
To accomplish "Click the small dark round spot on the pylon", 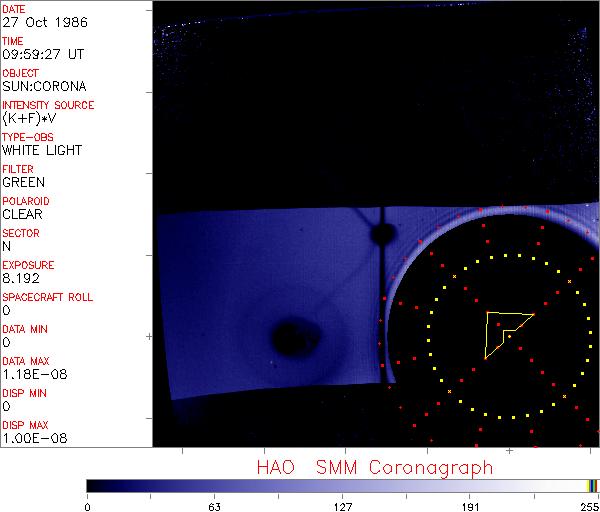I will tap(381, 235).
